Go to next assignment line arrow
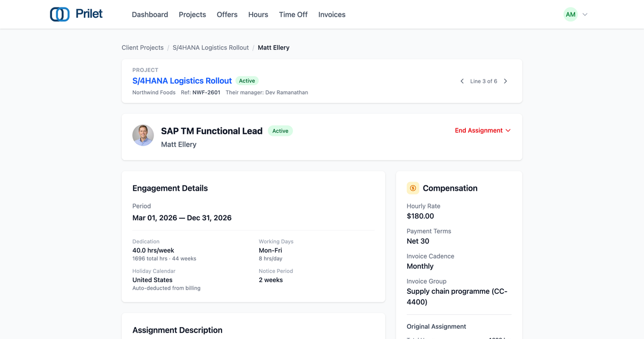This screenshot has height=339, width=644. tap(506, 81)
